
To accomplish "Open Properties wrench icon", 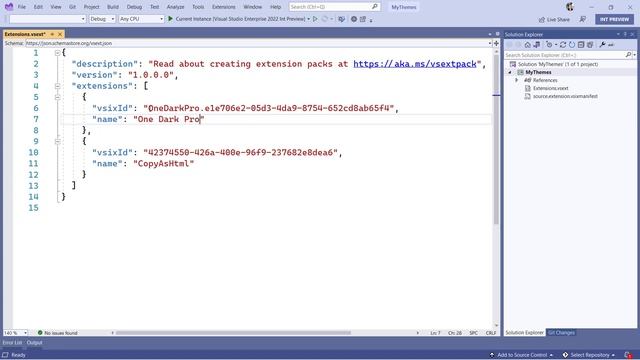I will (x=602, y=45).
